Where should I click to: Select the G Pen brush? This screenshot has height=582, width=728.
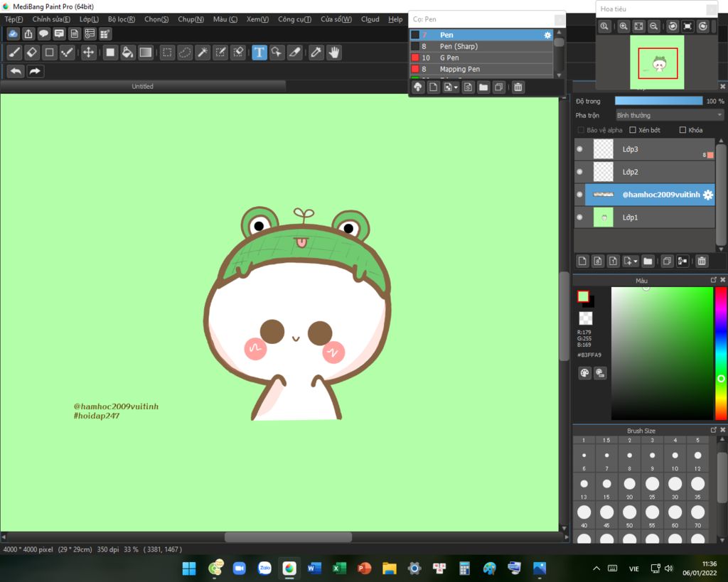[x=481, y=58]
